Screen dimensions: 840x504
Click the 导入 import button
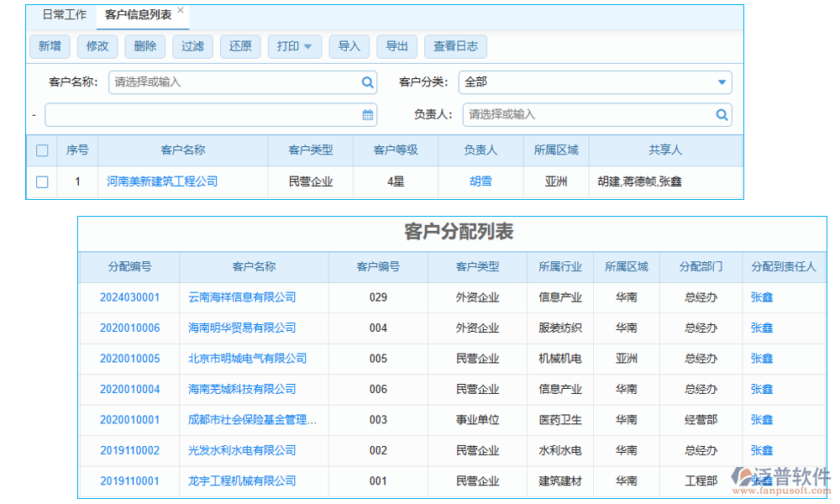349,46
